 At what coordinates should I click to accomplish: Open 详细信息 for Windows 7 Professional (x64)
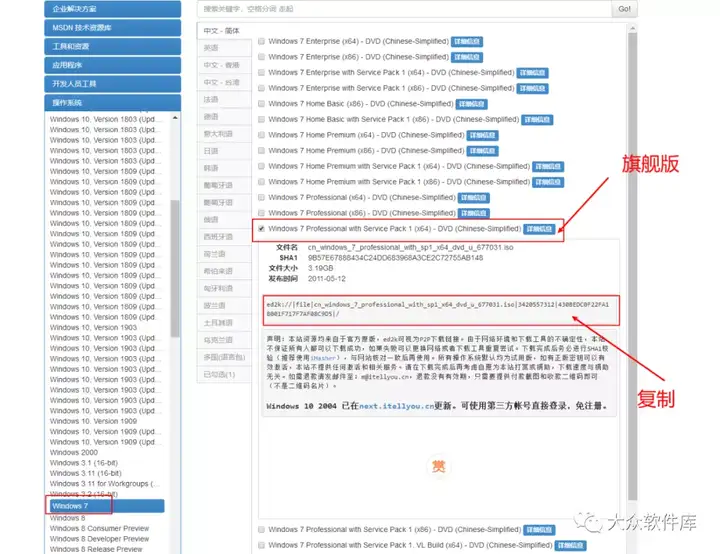(473, 198)
